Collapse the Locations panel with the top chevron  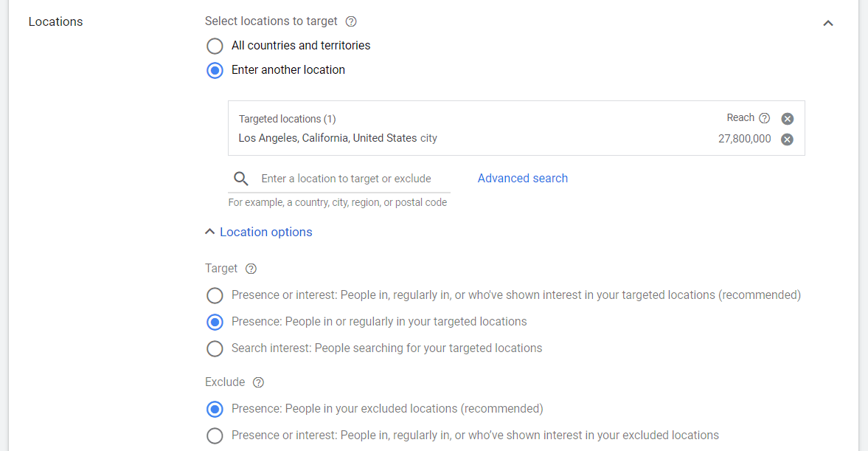[x=827, y=23]
